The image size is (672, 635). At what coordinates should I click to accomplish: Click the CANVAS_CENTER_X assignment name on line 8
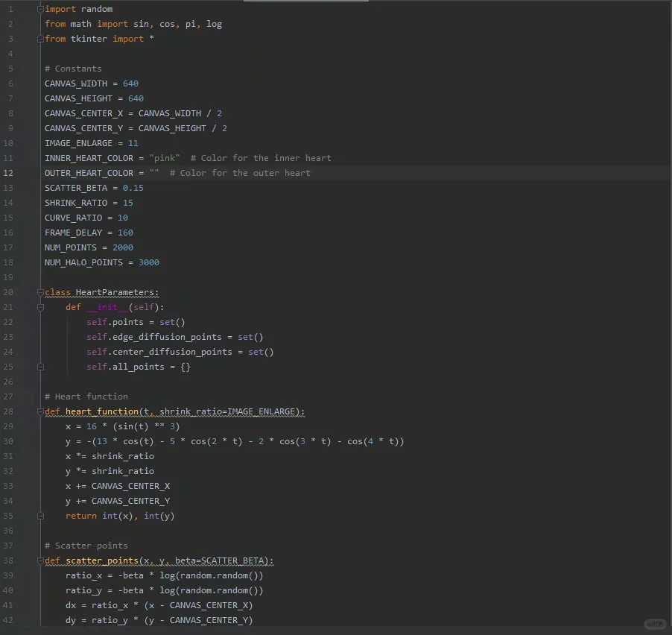[83, 113]
